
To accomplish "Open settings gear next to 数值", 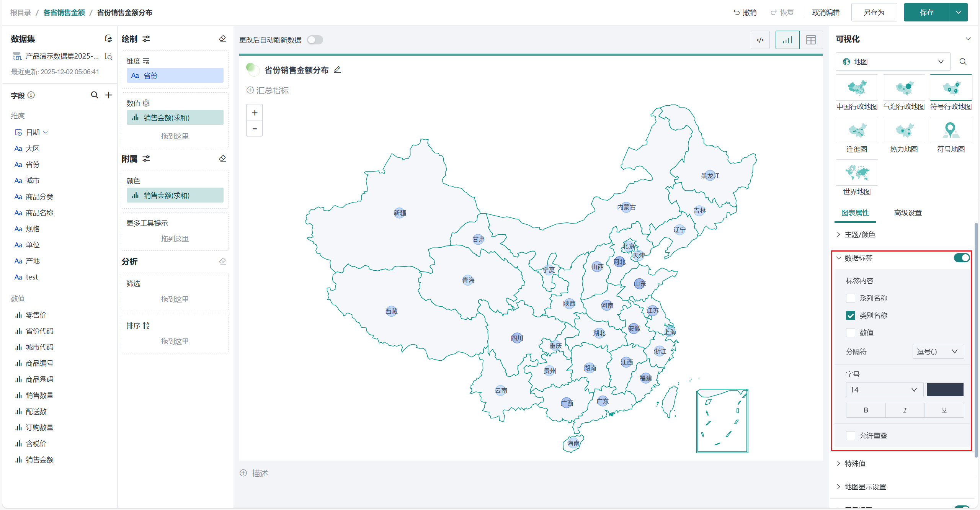I will [146, 103].
